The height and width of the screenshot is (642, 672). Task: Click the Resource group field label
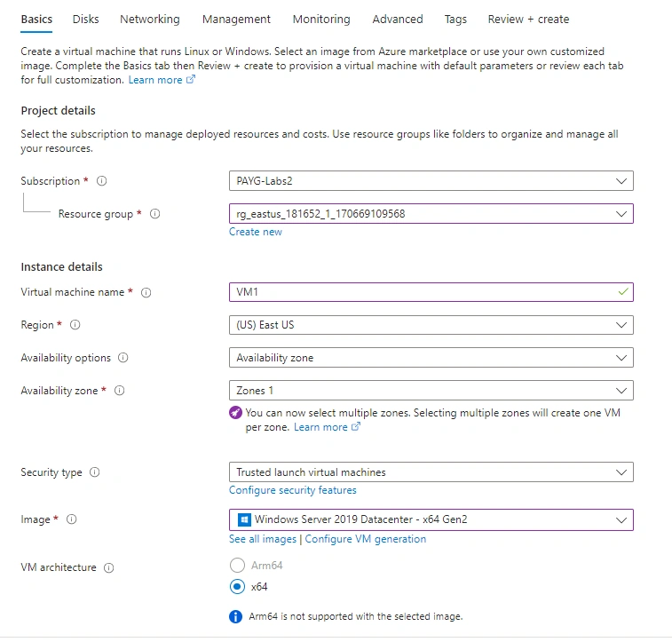pyautogui.click(x=96, y=213)
